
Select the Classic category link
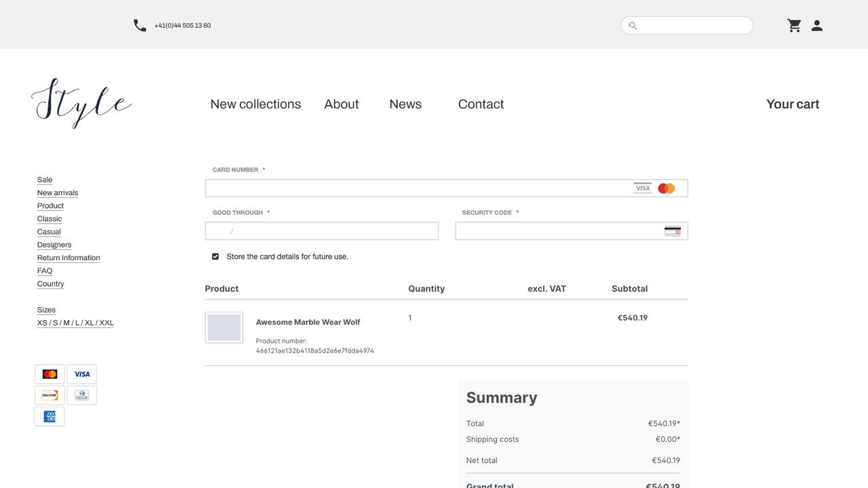coord(50,218)
